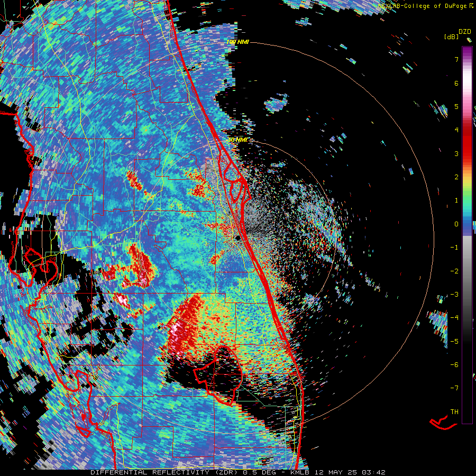Click the DIFFERENTIAL REFLECTIVITY (ZDR) caption text
This screenshot has width=476, height=476.
[163, 472]
